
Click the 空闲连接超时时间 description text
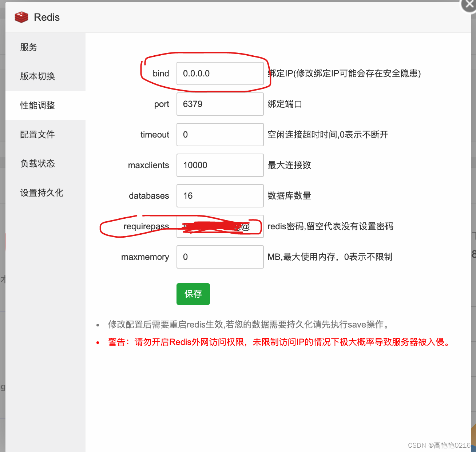point(328,135)
